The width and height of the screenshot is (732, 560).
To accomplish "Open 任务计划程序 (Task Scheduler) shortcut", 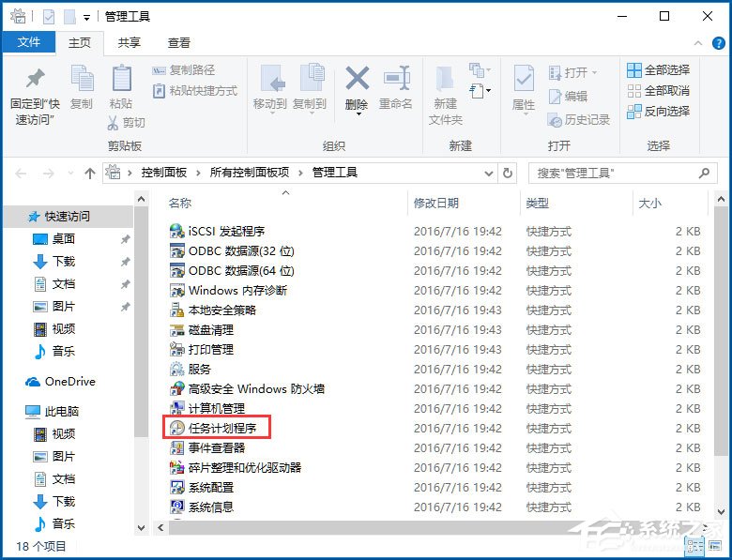I will (x=221, y=428).
